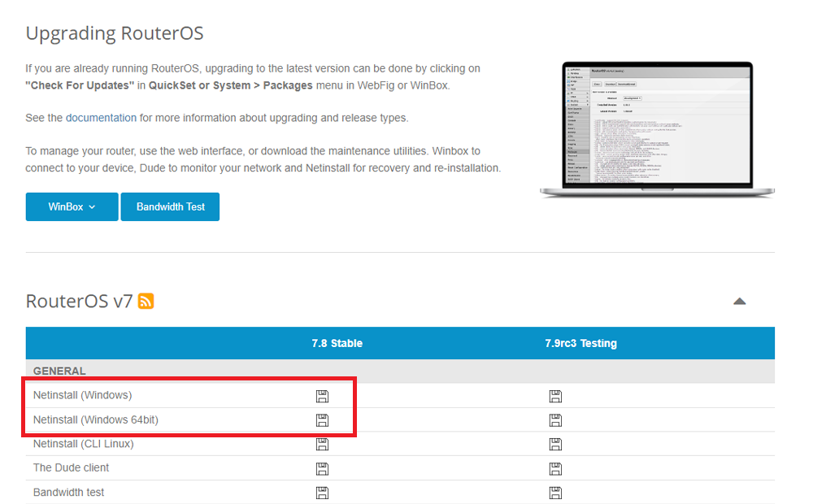Download Netinstall (Windows 64bit) 7.9rc3 Testing
Screen dimensions: 813x504
(x=555, y=420)
